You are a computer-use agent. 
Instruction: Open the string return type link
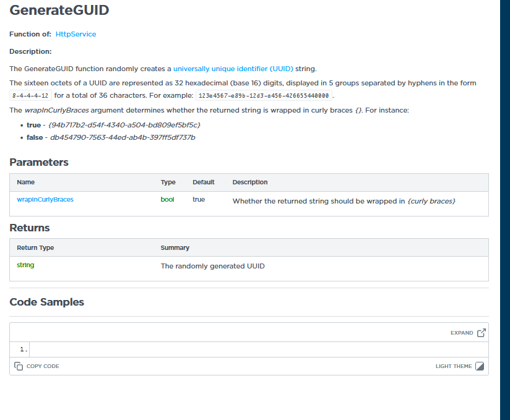[25, 264]
